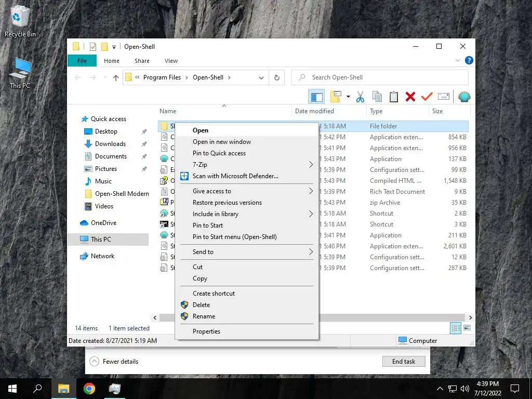The image size is (532, 399).
Task: Switch to Details view status bar icon
Action: tap(456, 328)
